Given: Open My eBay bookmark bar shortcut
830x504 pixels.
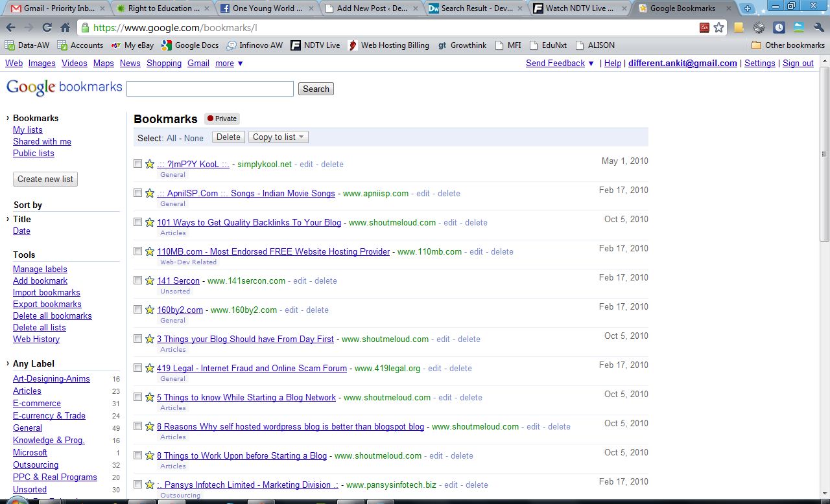Looking at the screenshot, I should (x=132, y=45).
